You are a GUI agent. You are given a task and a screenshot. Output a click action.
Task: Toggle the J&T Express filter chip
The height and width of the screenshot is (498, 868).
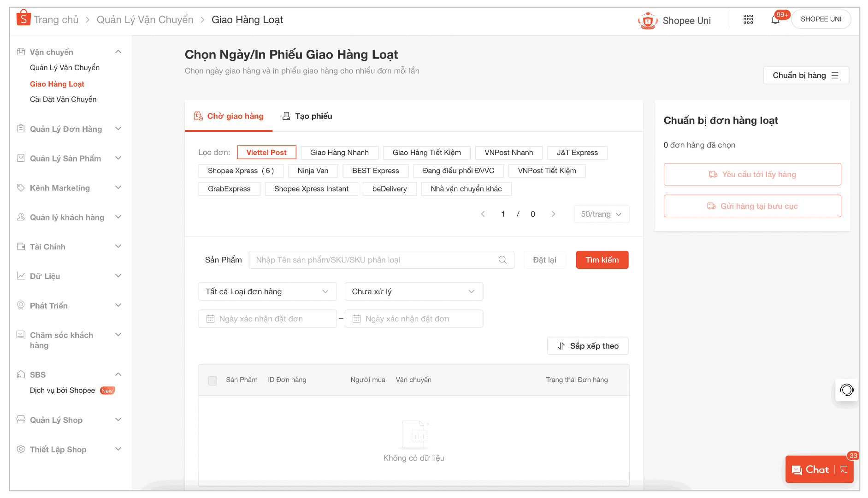(577, 152)
